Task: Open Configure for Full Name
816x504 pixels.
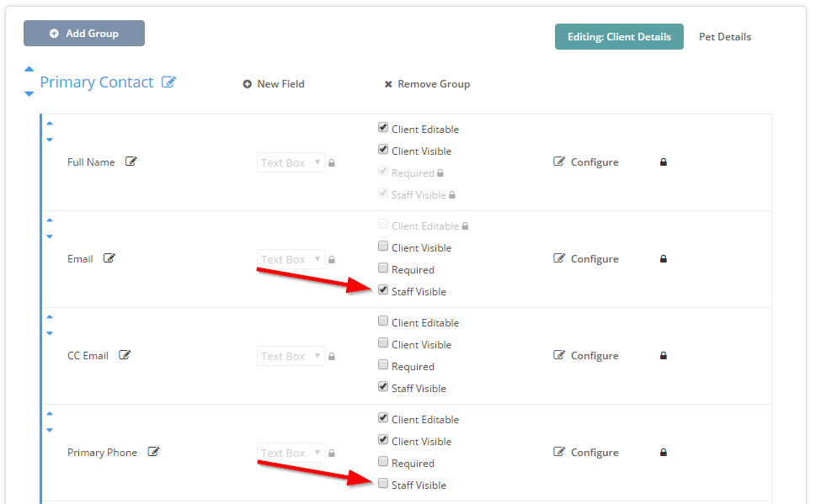Action: tap(586, 162)
